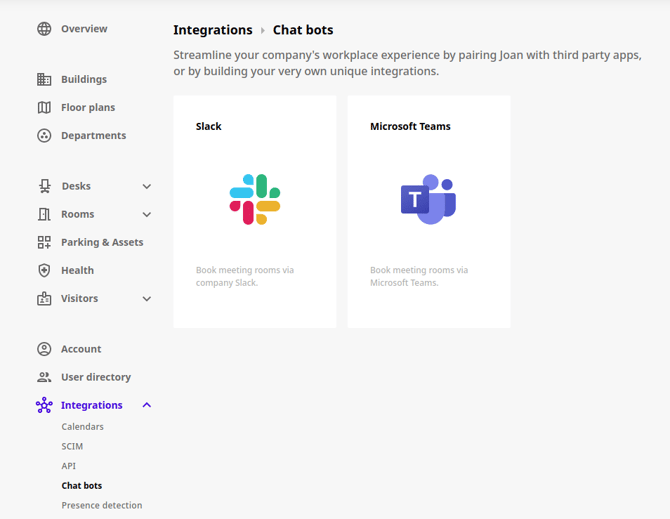
Task: Open Floor plans from sidebar
Action: [88, 107]
